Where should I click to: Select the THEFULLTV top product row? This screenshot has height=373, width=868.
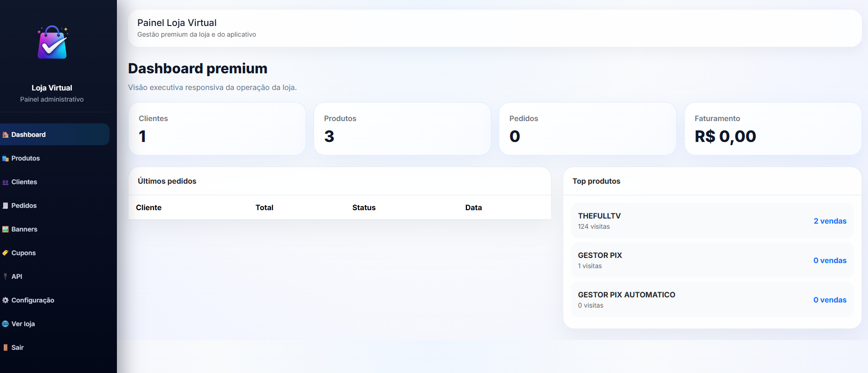tap(712, 221)
